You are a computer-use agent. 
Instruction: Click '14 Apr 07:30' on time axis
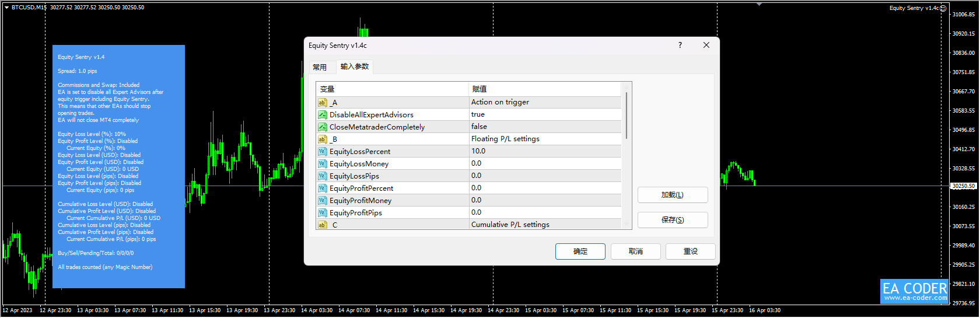pos(354,310)
